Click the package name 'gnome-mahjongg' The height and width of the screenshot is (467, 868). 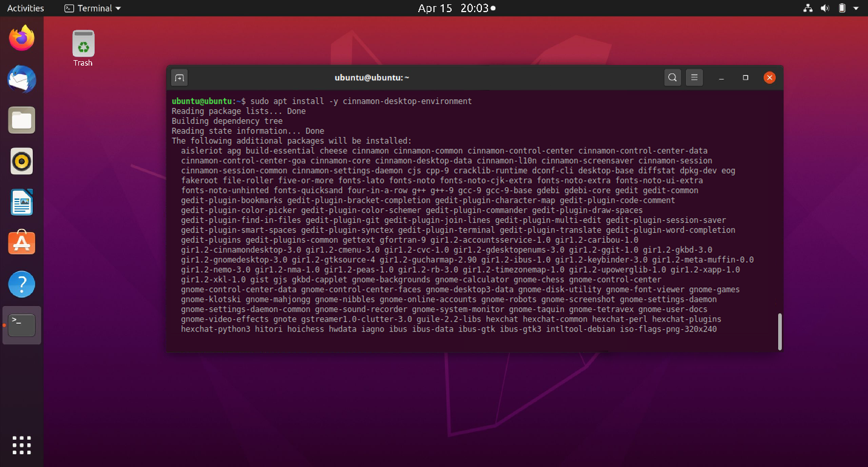[x=278, y=299]
